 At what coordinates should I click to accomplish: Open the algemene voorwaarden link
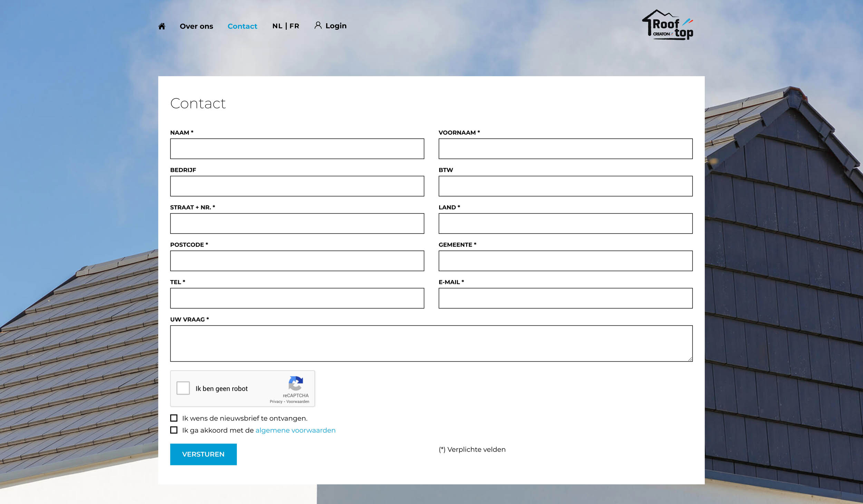(x=295, y=430)
